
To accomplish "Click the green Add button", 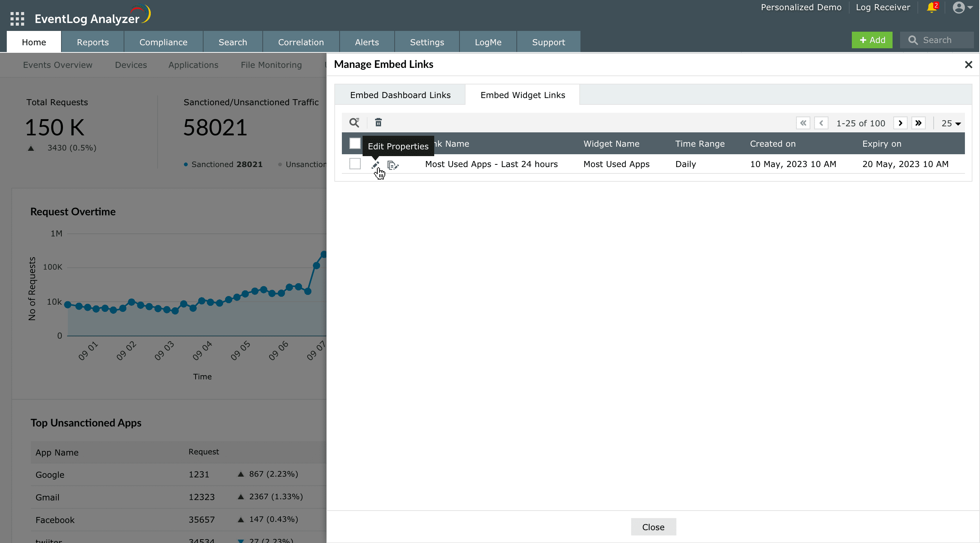I will coord(871,40).
